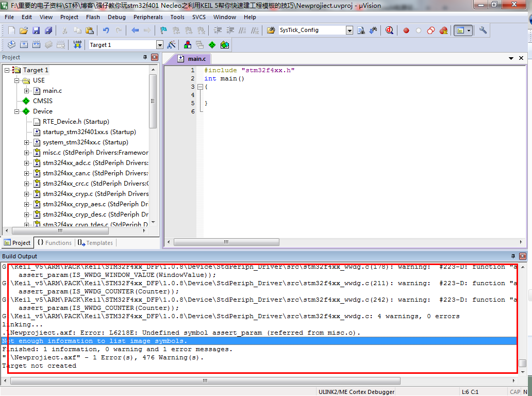This screenshot has width=532, height=396.
Task: Pin the Project panel with pushpin
Action: (x=145, y=57)
